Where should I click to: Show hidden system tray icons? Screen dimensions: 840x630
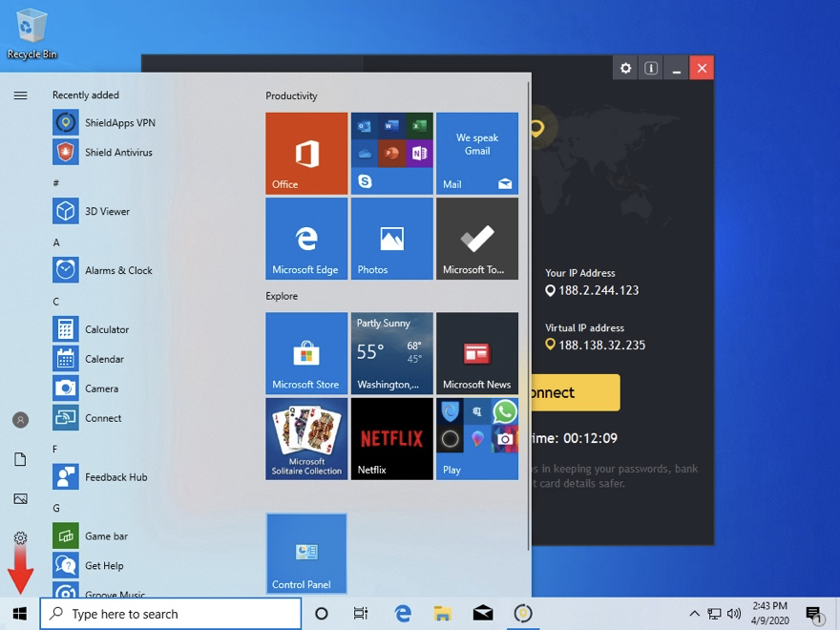point(694,614)
